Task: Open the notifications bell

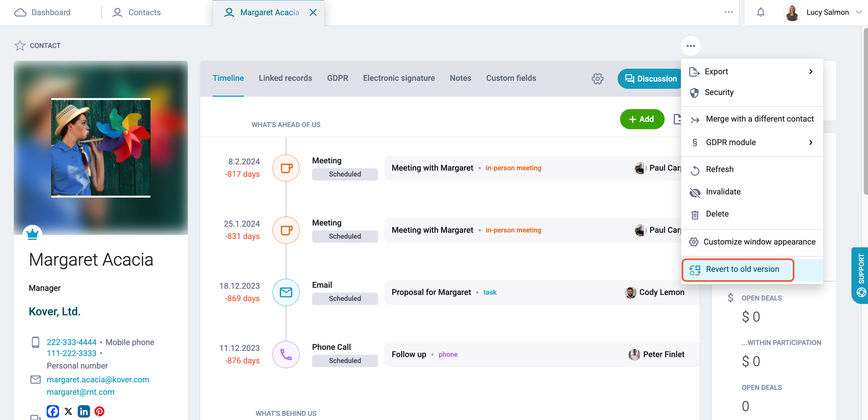Action: click(761, 12)
